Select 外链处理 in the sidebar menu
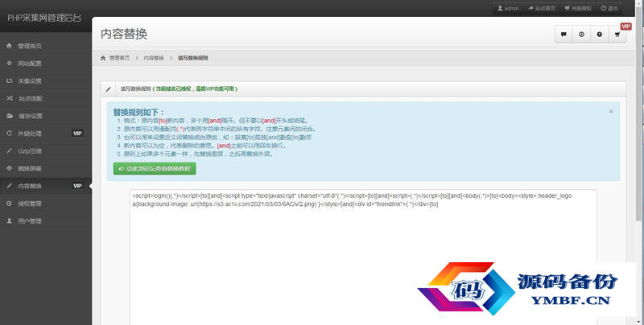644x325 pixels. coord(46,134)
